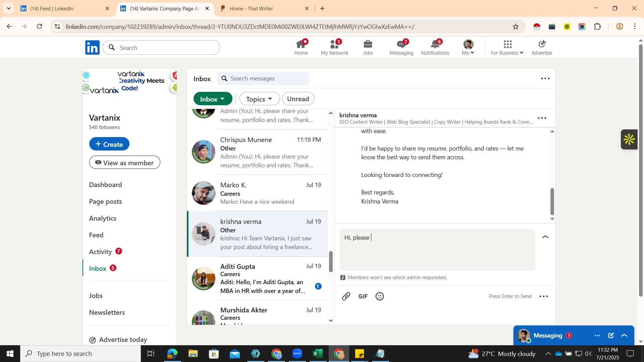Switch to Home - That Writer tab
This screenshot has width=644, height=362.
(264, 8)
